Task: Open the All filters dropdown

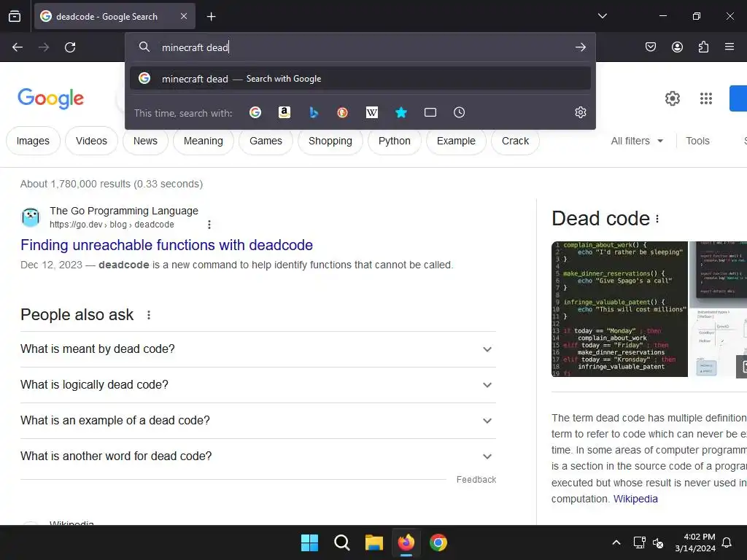Action: tap(637, 141)
